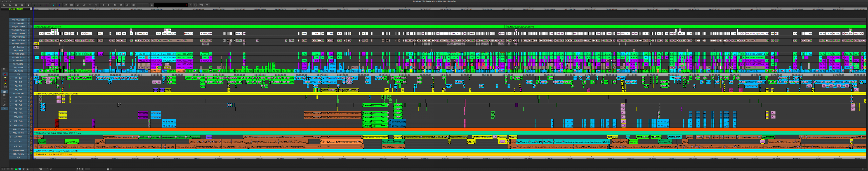
Task: Click the blue monitor icon at bottom bar
Action: [19, 169]
